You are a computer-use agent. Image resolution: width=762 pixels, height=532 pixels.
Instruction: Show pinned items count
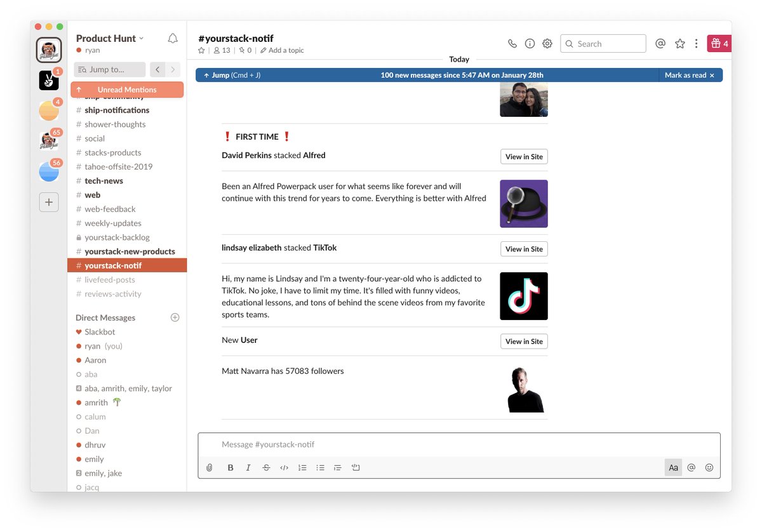[x=245, y=50]
